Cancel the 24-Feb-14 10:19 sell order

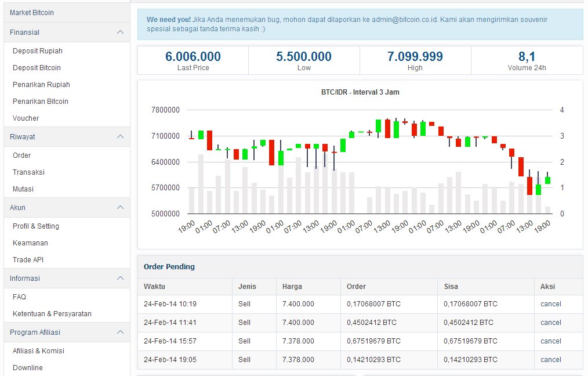550,304
